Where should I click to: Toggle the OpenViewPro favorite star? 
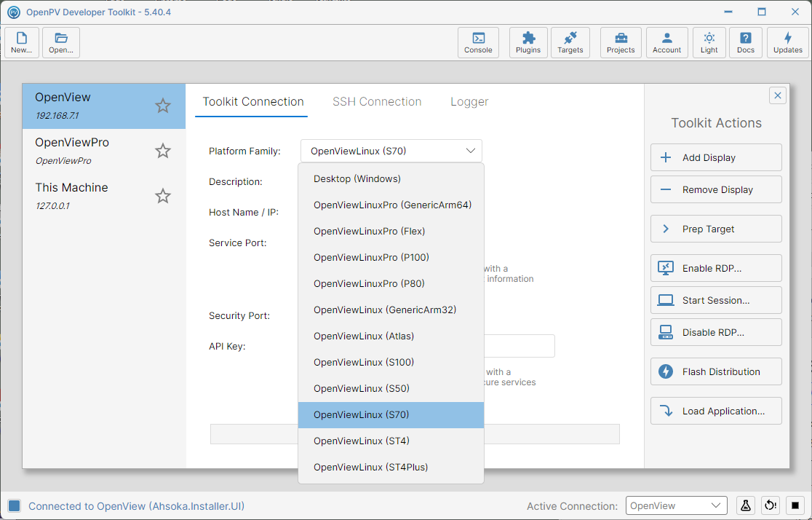162,151
